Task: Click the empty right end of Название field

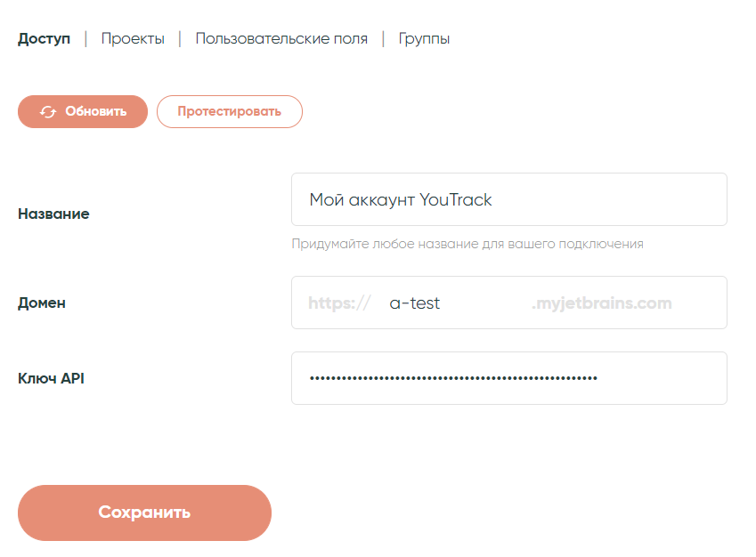Action: (x=641, y=200)
